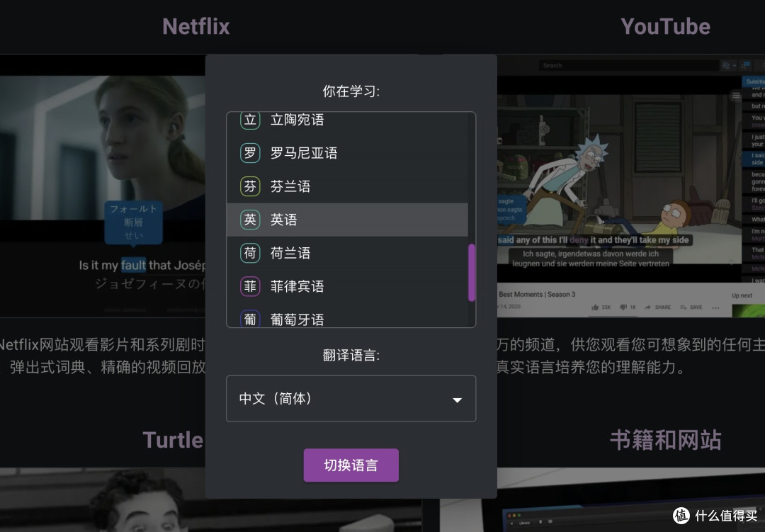This screenshot has height=532, width=765.
Task: Choose 荷兰语 in the list
Action: click(347, 253)
